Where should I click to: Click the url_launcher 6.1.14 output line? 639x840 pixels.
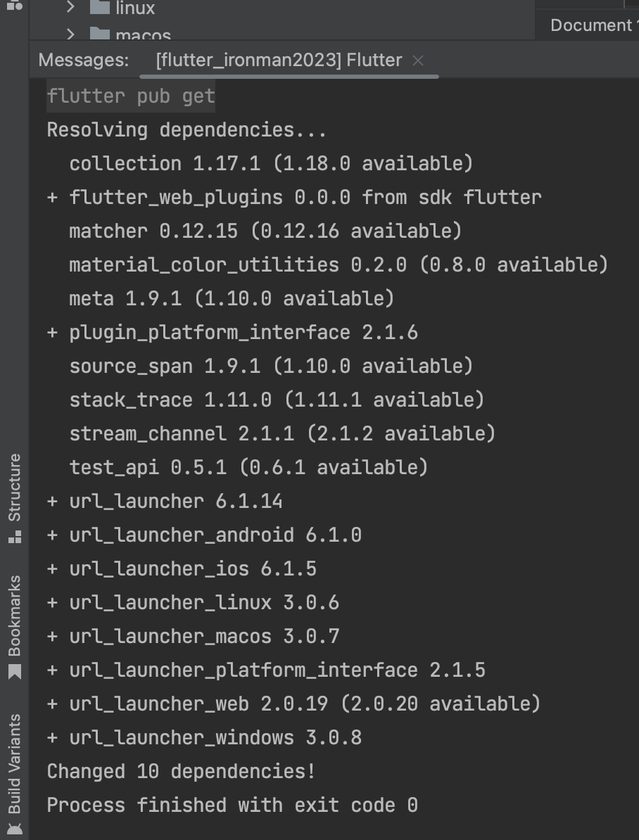[165, 502]
